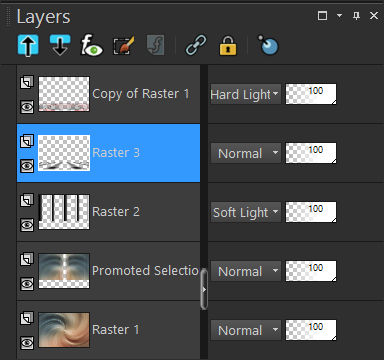Toggle layer effects visibility icon
This screenshot has height=360, width=384.
point(92,45)
